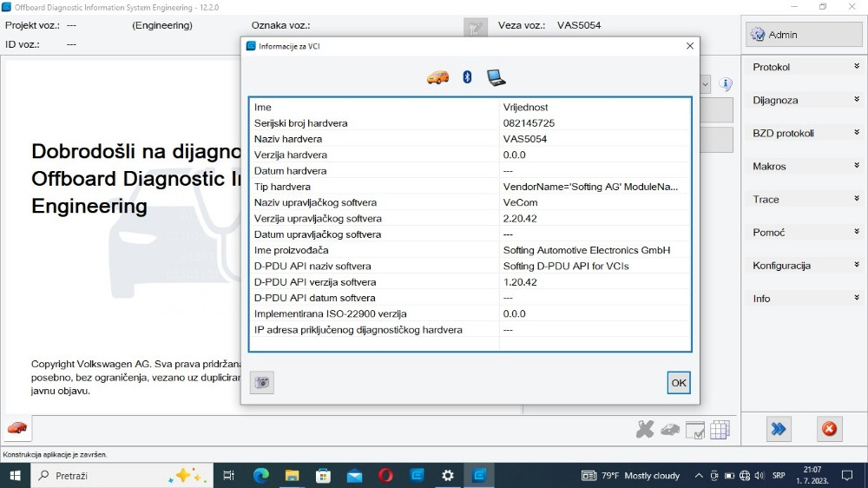Viewport: 868px width, 488px height.
Task: Open Task View on the taskbar
Action: tap(228, 475)
